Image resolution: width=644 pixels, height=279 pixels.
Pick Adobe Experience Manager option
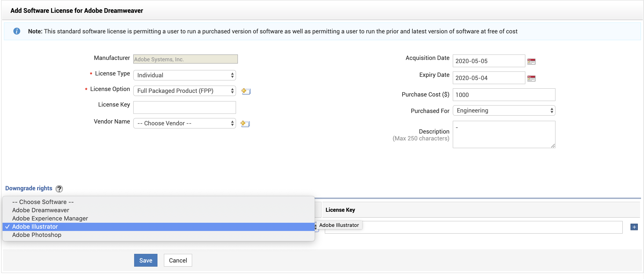pos(50,218)
